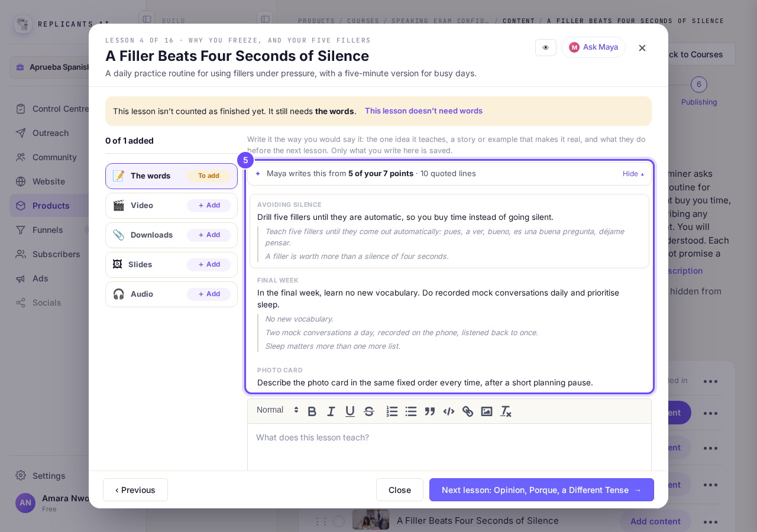This screenshot has width=757, height=532.
Task: Insert an image into the lesson text
Action: (x=487, y=411)
